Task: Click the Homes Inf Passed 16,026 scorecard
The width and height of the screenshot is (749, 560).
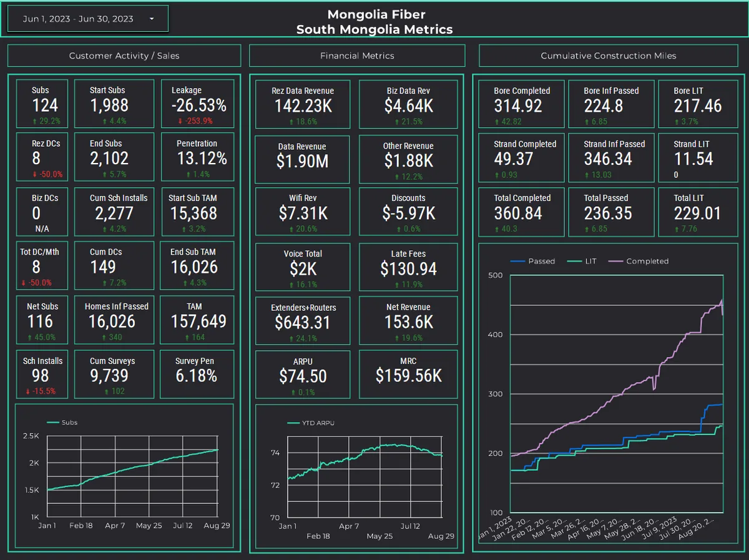Action: coord(114,321)
